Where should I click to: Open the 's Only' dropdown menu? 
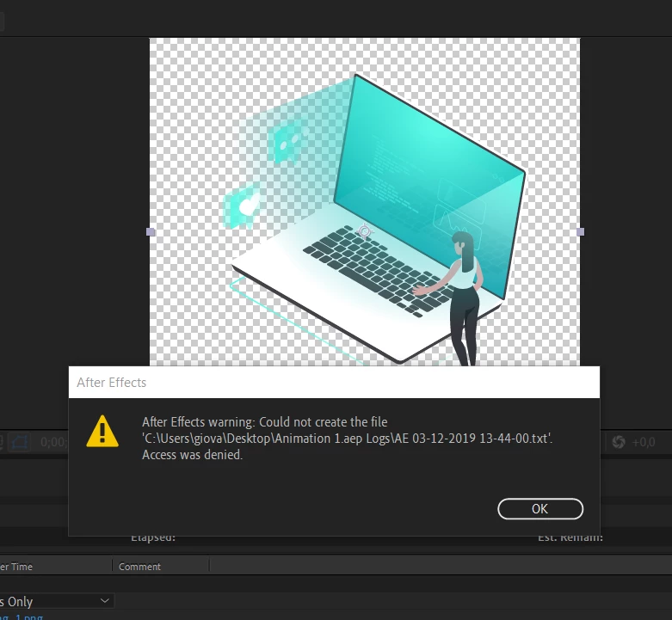click(x=56, y=601)
